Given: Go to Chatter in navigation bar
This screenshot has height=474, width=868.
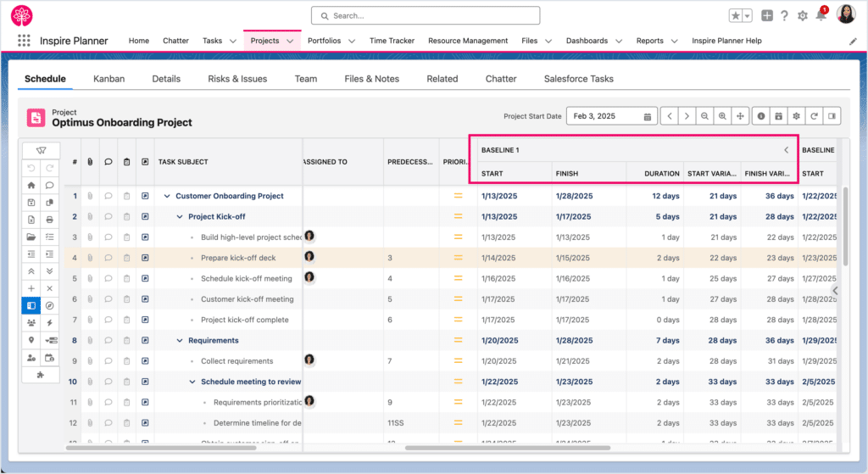Looking at the screenshot, I should click(x=175, y=41).
